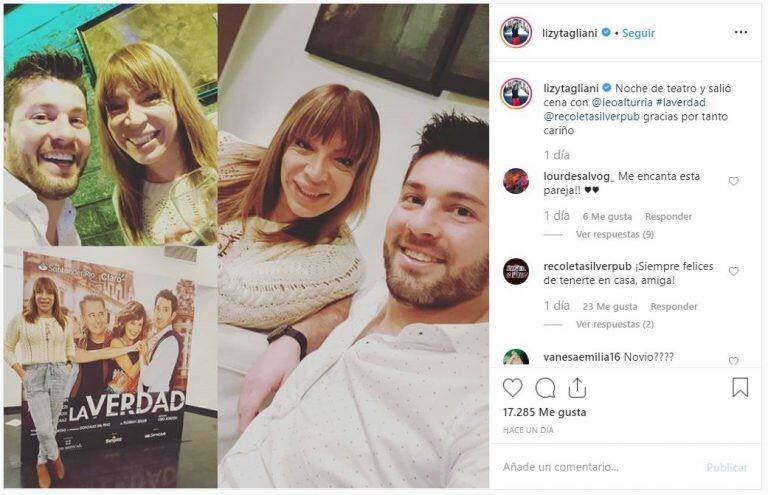
Task: Like the post with the large heart icon
Action: 512,388
